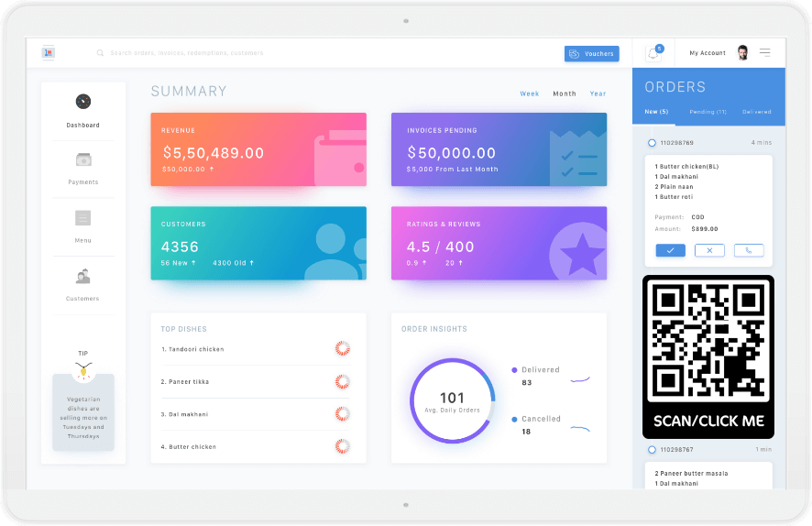Click the wallet icon on Revenue card
This screenshot has height=526, width=812.
(x=340, y=158)
